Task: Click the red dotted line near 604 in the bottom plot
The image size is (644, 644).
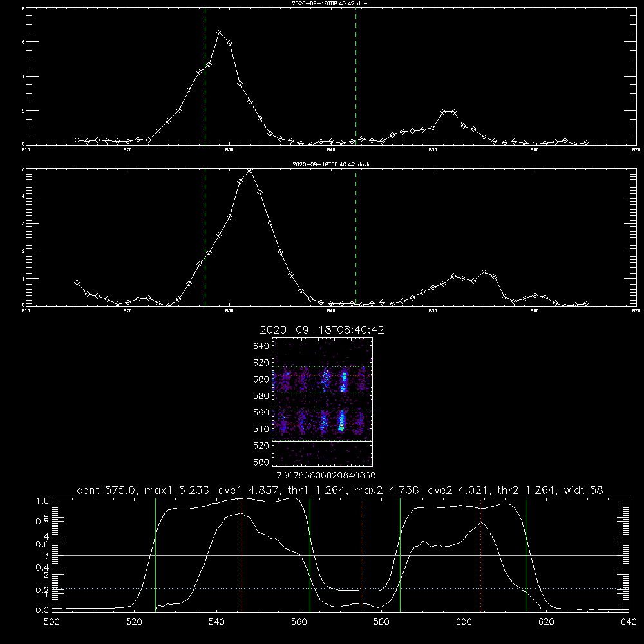Action: coord(480,554)
